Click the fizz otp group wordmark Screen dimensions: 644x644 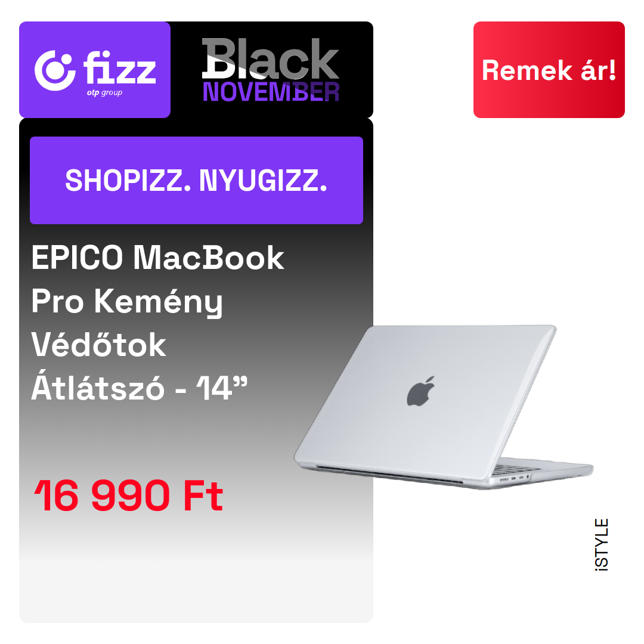click(119, 73)
